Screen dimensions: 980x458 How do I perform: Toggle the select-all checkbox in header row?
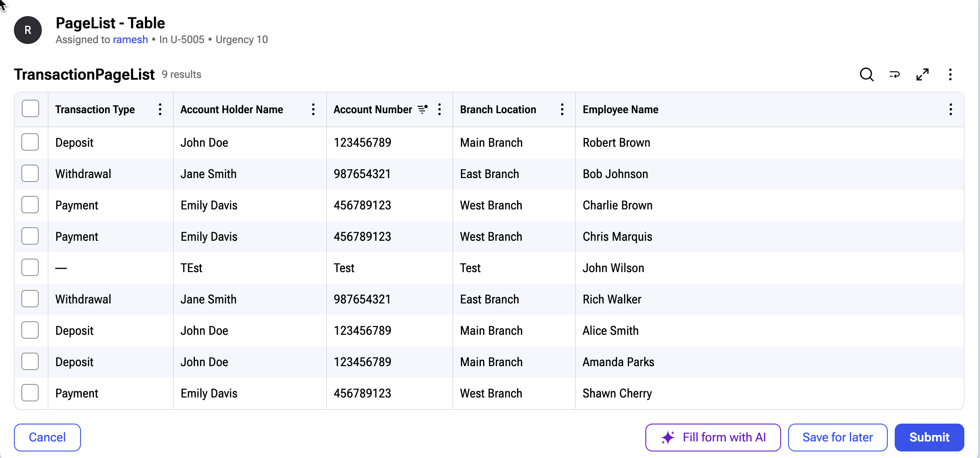coord(30,108)
